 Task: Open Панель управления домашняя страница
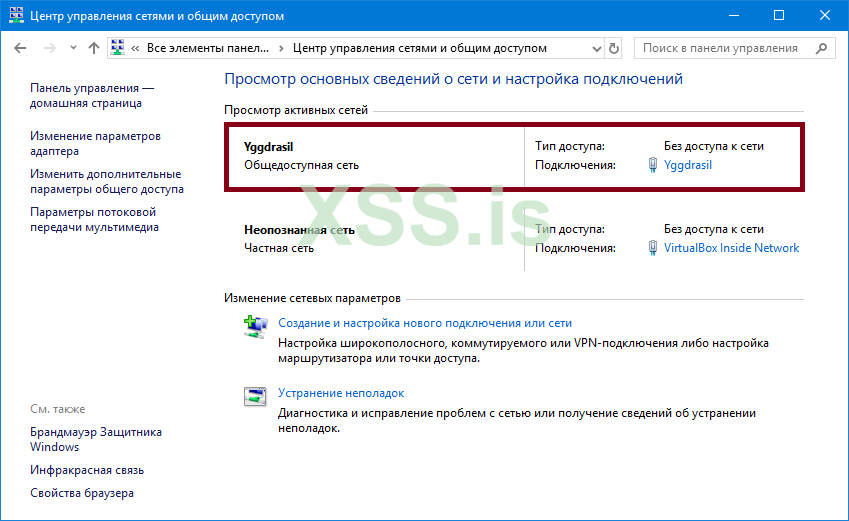[92, 95]
